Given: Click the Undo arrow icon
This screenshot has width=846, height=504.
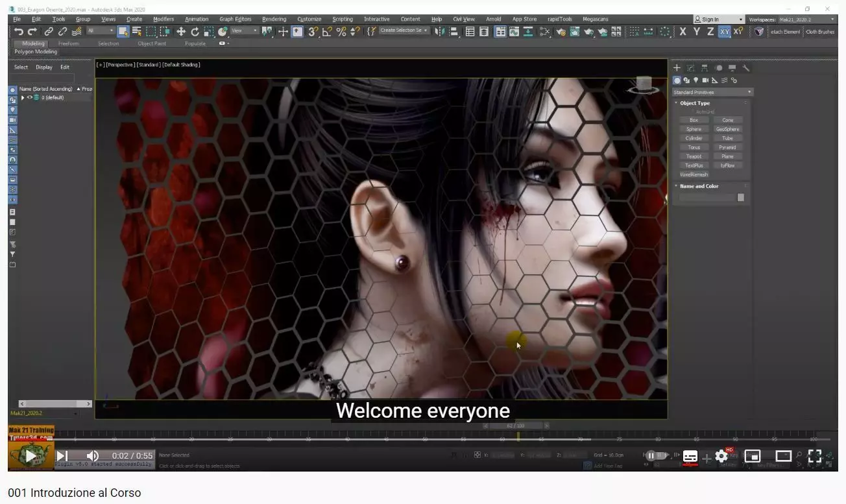Looking at the screenshot, I should (18, 31).
